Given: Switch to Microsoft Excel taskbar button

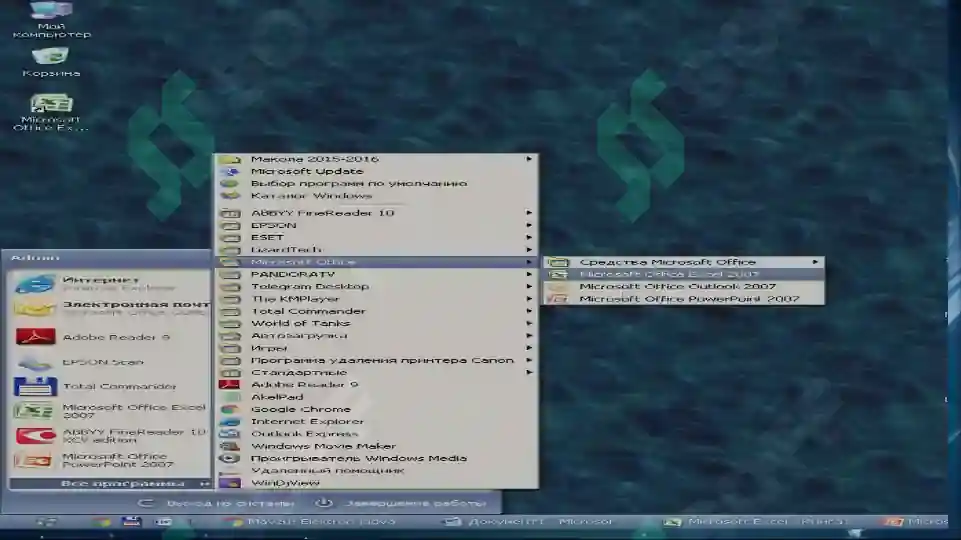Looking at the screenshot, I should (x=757, y=522).
